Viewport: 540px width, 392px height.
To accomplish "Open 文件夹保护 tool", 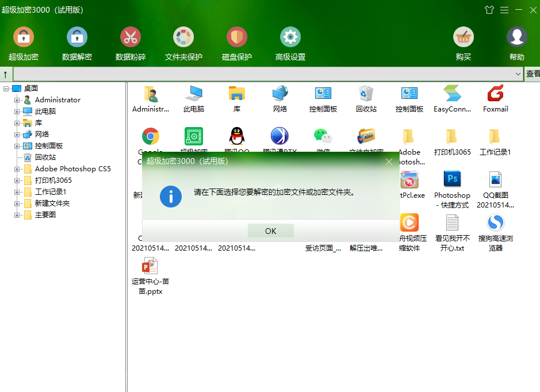I will click(183, 37).
